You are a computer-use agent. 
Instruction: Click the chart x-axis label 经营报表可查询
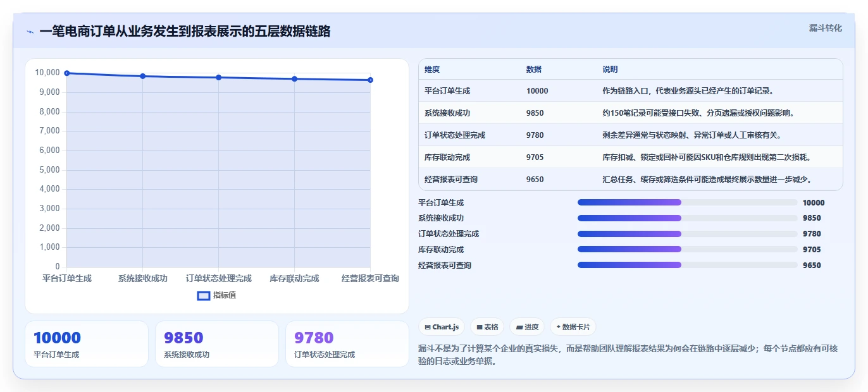tap(370, 279)
